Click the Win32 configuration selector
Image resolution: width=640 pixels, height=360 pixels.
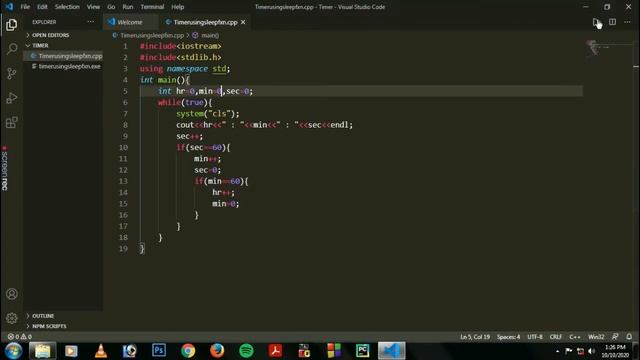point(596,337)
